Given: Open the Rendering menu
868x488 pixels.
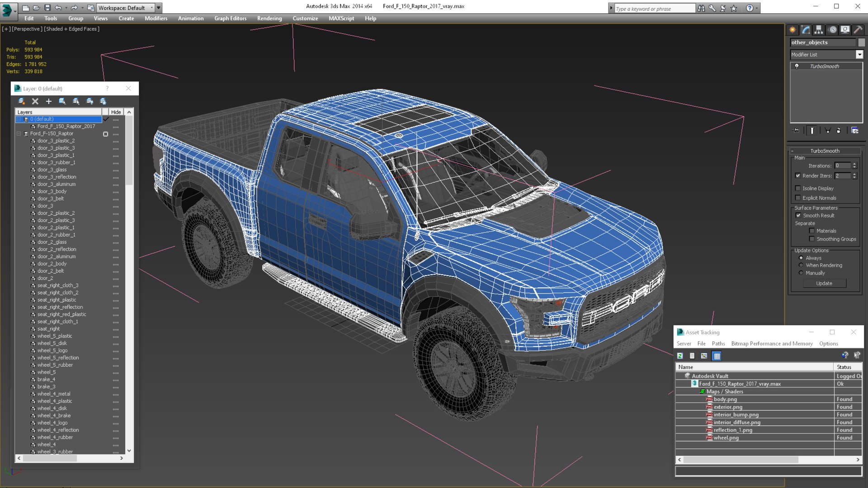Looking at the screenshot, I should pos(269,19).
